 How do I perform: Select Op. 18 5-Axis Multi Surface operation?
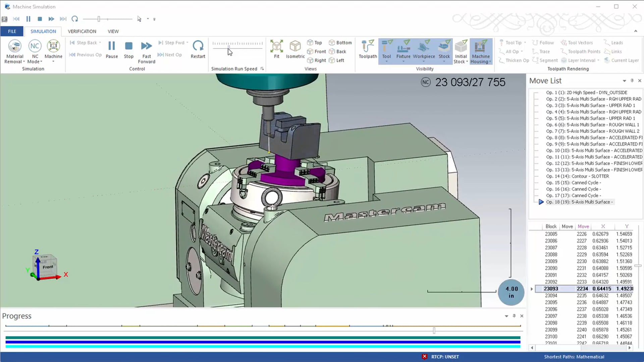(x=579, y=202)
